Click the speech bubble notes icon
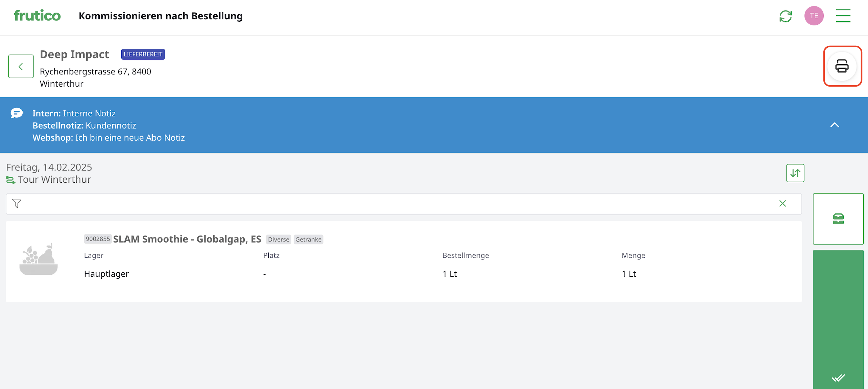Screen dimensions: 868x389 (x=17, y=113)
